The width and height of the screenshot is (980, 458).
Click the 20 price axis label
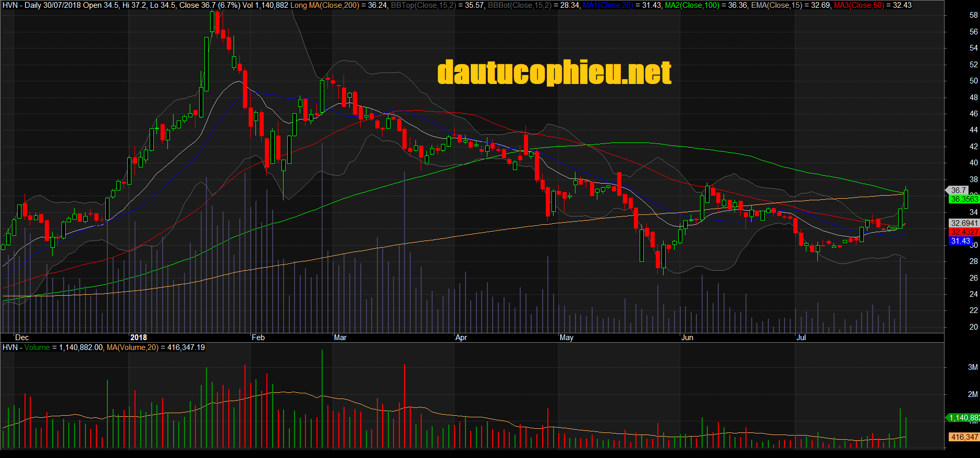973,327
